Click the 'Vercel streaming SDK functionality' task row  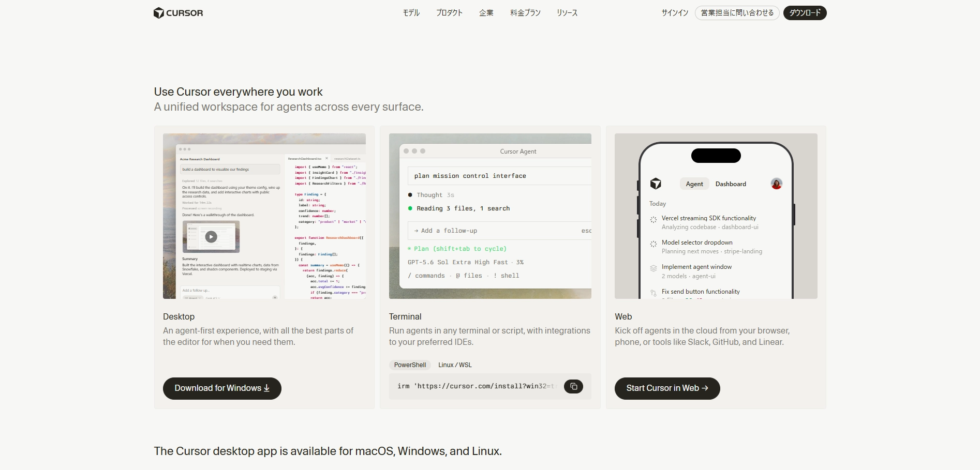pos(717,222)
